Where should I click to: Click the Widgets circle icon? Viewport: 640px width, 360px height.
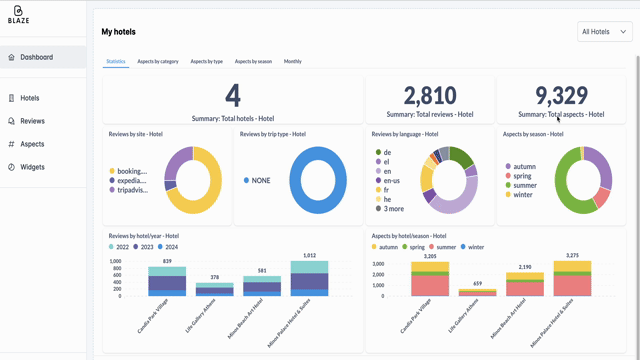[11, 167]
